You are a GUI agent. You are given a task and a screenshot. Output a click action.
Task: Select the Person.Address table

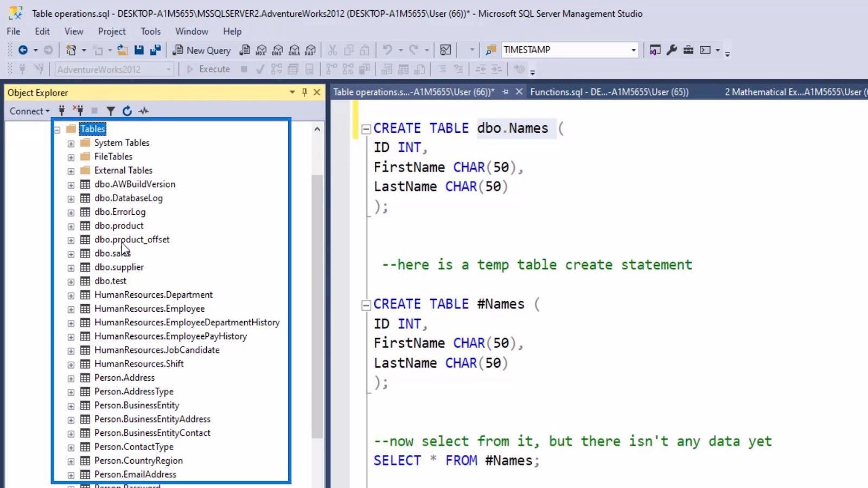coord(124,378)
